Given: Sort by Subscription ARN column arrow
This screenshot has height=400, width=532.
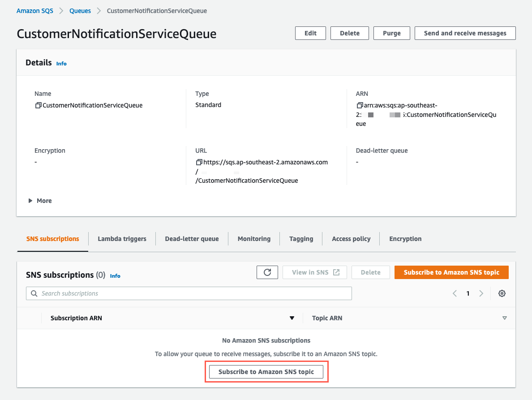Looking at the screenshot, I should pyautogui.click(x=292, y=318).
